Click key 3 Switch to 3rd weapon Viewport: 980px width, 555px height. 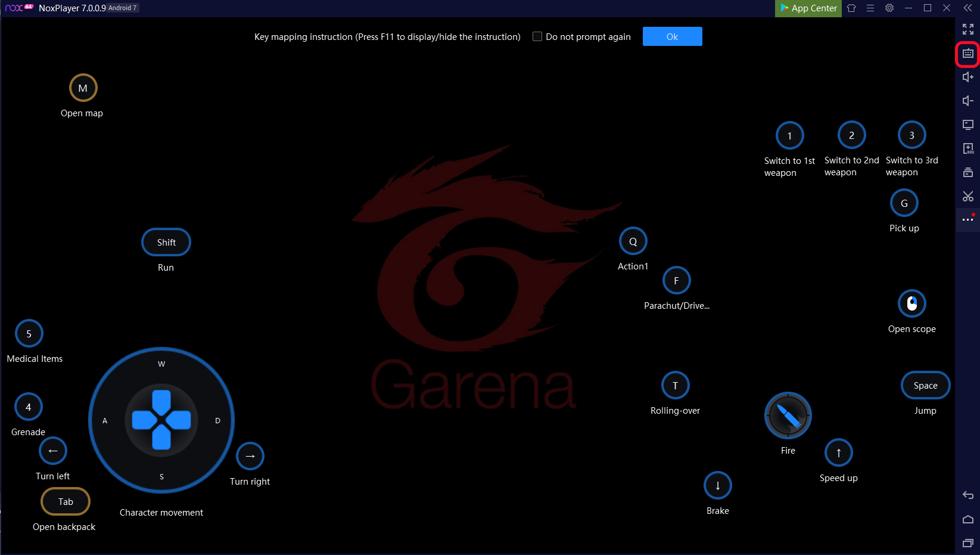(911, 135)
